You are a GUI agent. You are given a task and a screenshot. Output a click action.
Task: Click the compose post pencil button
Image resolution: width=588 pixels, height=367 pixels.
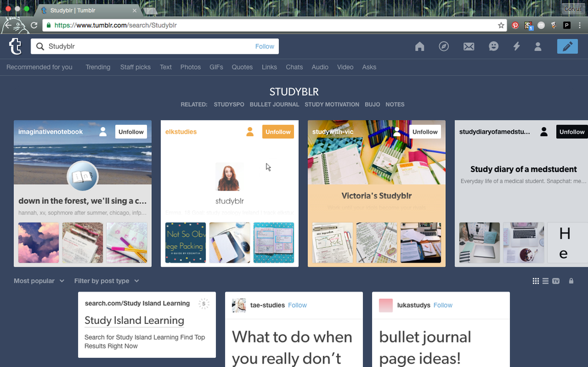(x=567, y=47)
